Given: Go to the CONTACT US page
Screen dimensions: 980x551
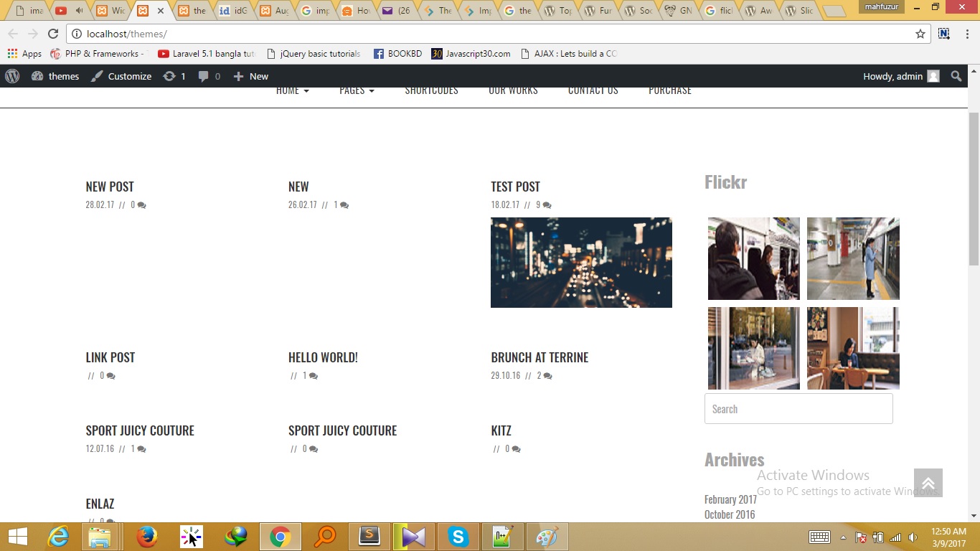Looking at the screenshot, I should (593, 90).
